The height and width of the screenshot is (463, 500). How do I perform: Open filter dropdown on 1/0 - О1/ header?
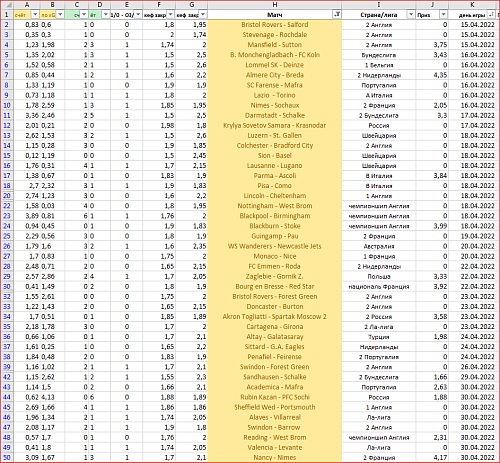pyautogui.click(x=138, y=15)
